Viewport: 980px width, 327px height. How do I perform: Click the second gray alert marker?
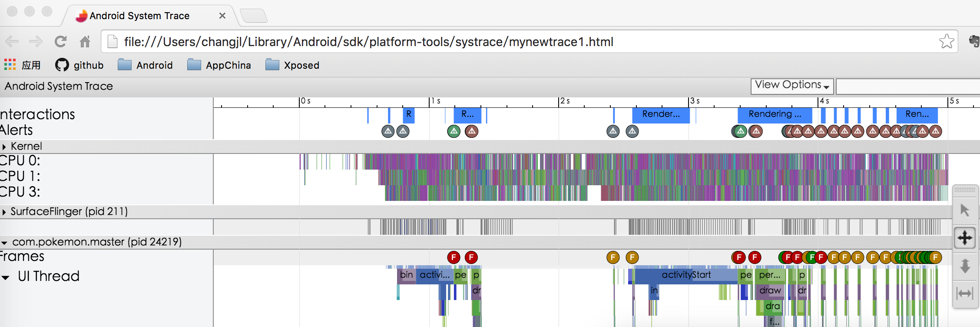click(x=403, y=131)
